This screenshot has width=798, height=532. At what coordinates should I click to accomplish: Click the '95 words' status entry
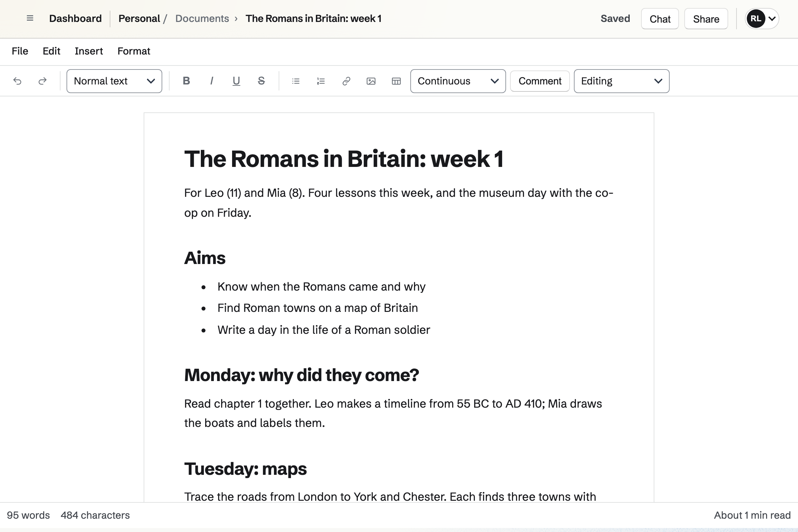tap(29, 515)
